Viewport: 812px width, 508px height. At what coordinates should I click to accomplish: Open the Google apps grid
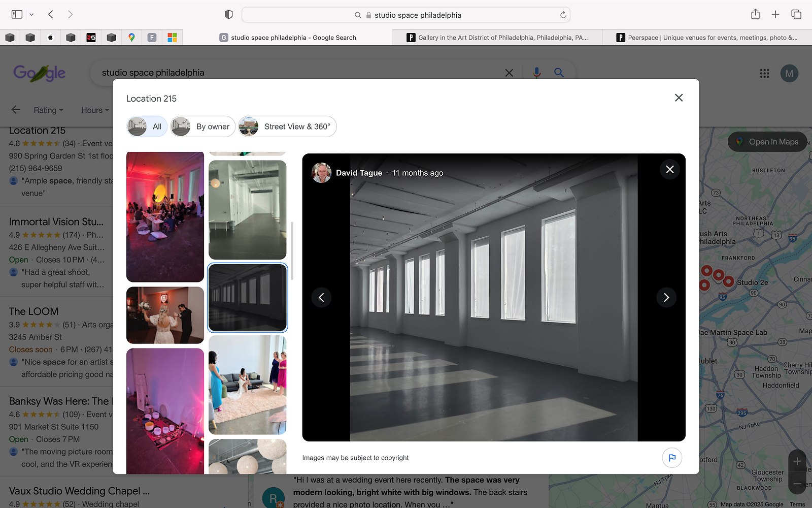coord(764,74)
